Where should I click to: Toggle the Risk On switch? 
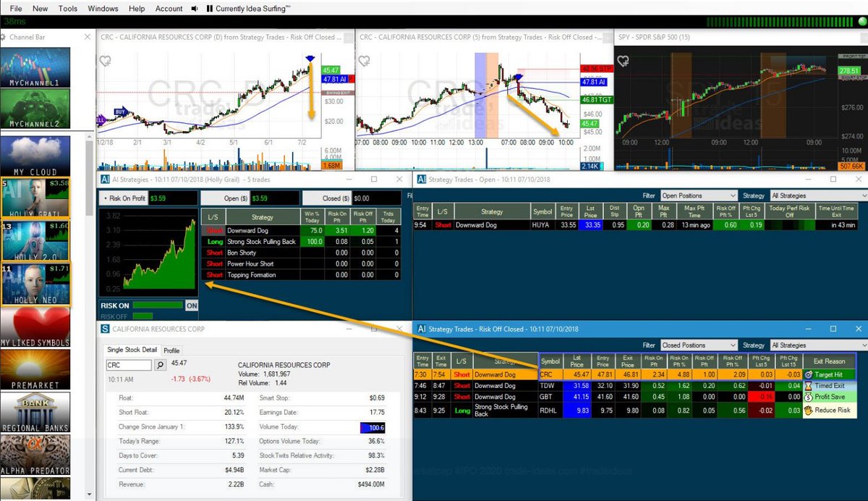(x=192, y=306)
